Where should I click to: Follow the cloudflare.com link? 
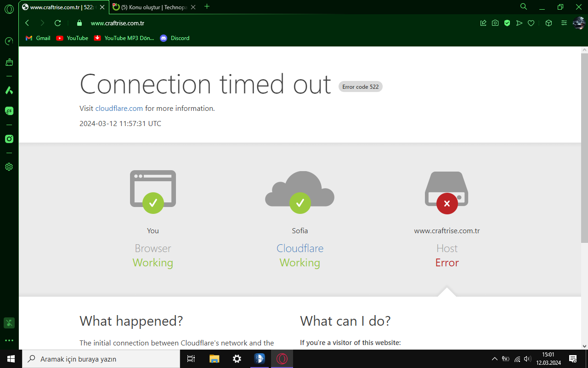[119, 109]
